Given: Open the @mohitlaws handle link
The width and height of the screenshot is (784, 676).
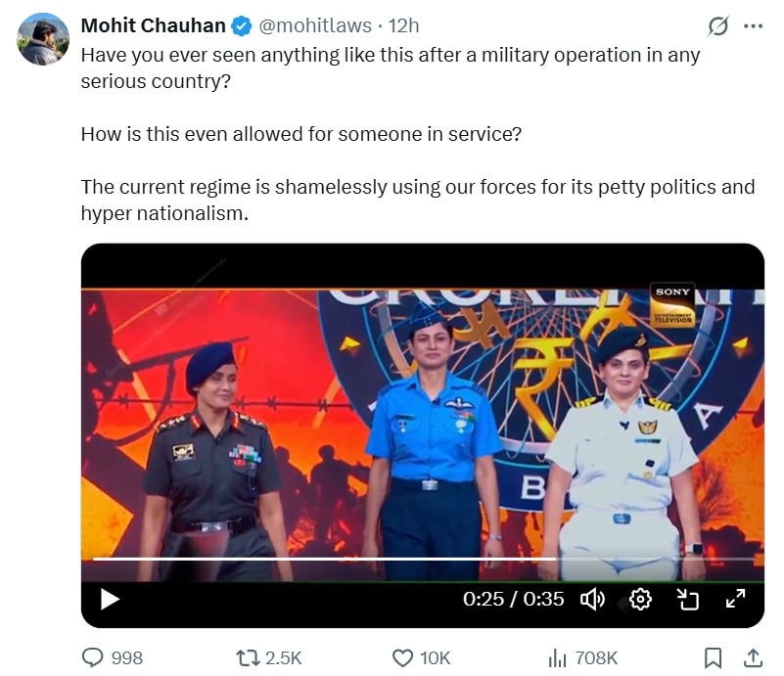Looking at the screenshot, I should pyautogui.click(x=315, y=25).
